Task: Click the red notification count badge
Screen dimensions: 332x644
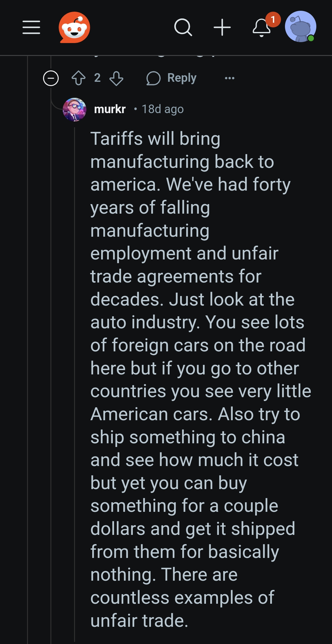Action: (273, 20)
